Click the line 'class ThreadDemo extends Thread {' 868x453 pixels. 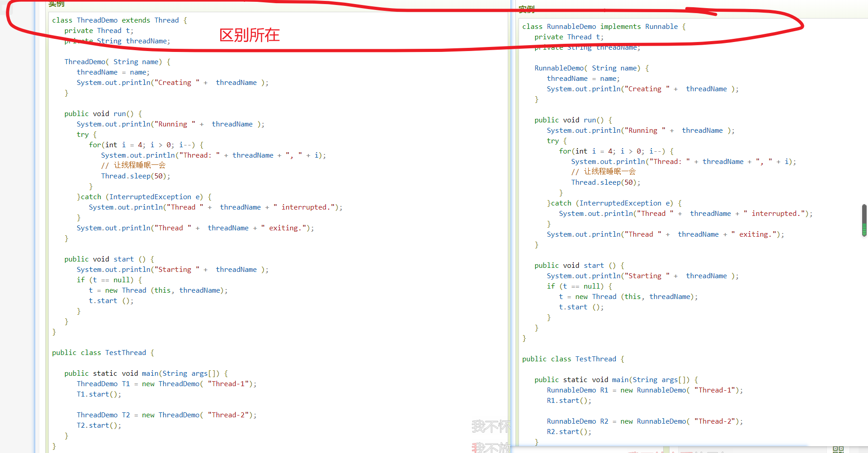coord(119,20)
